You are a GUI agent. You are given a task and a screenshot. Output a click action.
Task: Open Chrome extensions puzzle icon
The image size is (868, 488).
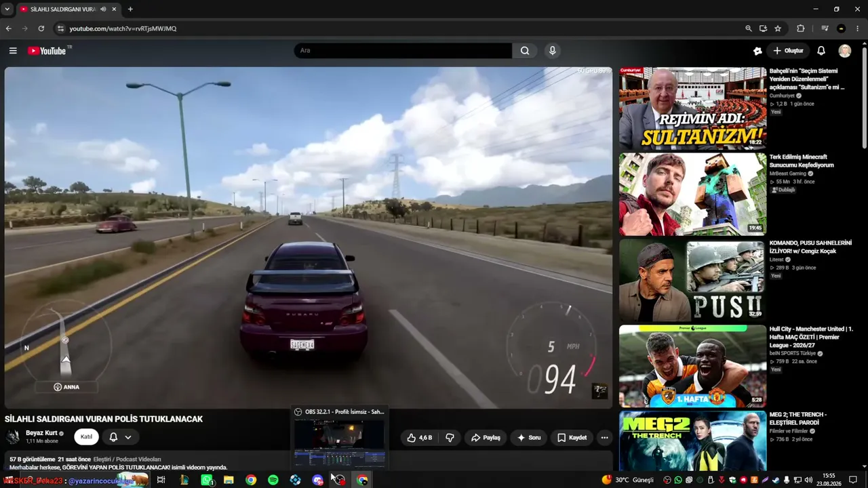[801, 28]
